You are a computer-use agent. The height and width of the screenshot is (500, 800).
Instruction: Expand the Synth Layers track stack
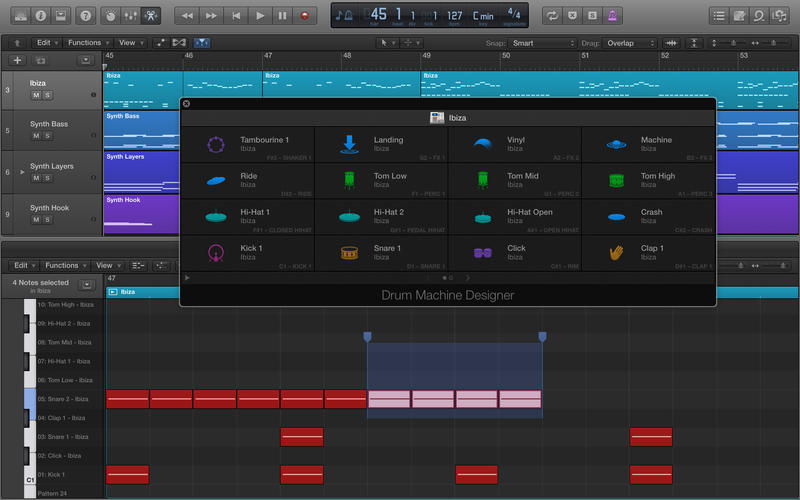click(22, 172)
